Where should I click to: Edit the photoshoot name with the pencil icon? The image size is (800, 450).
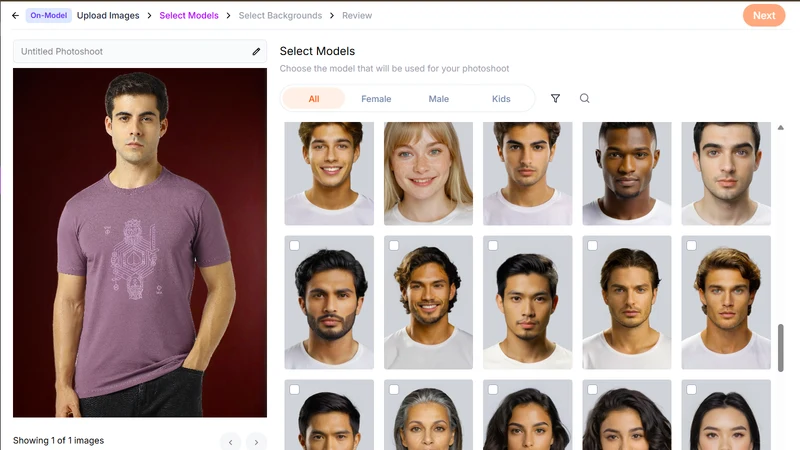256,52
